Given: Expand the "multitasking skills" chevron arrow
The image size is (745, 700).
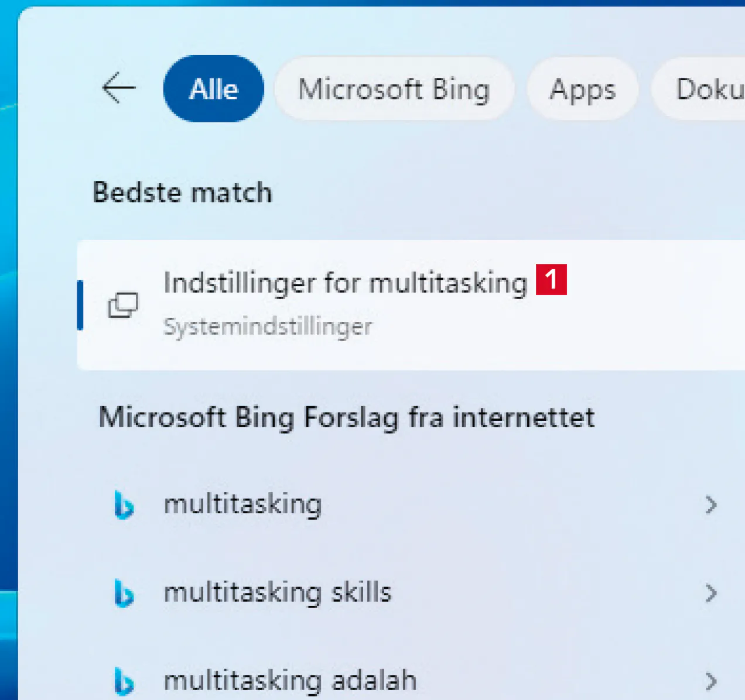Looking at the screenshot, I should (711, 593).
